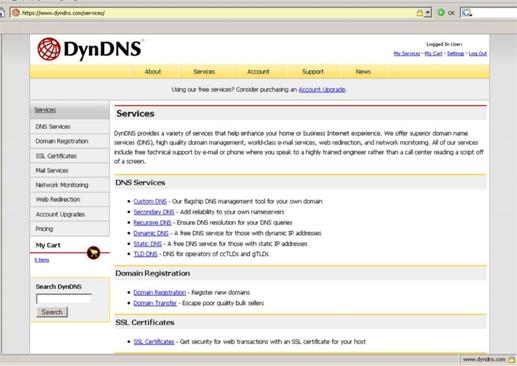Open the Dynamic DNS link
This screenshot has width=517, height=366.
click(151, 233)
